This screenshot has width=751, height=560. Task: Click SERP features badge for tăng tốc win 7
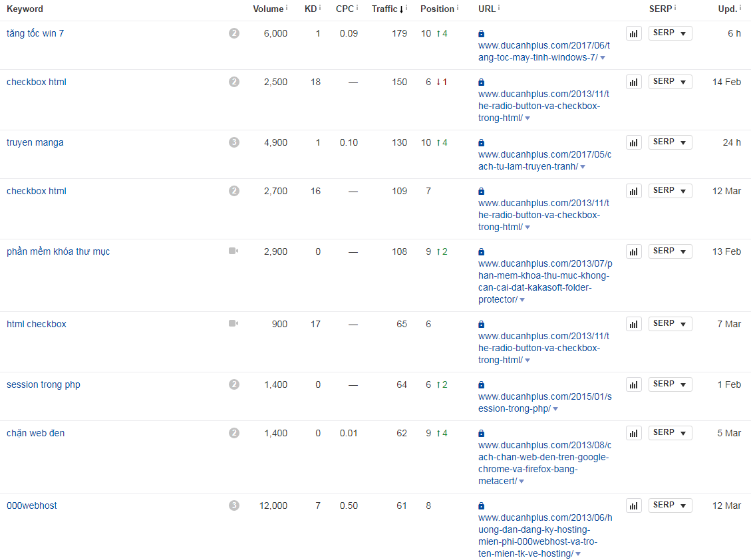point(233,33)
